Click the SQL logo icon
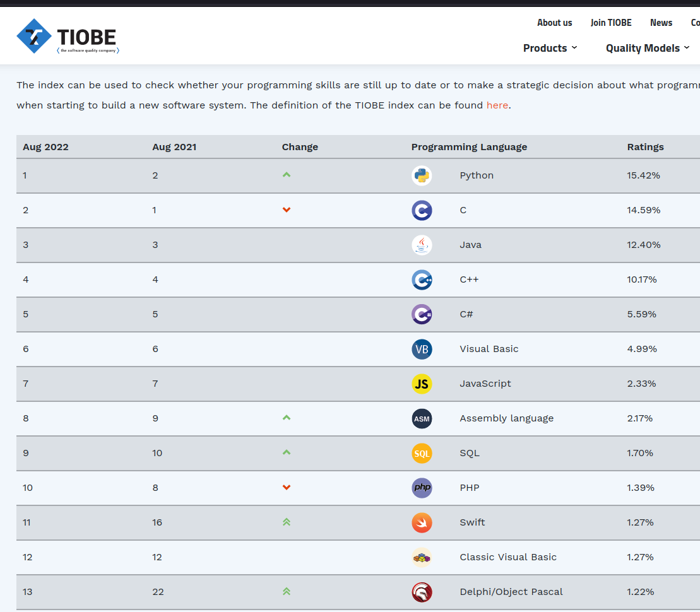 422,454
